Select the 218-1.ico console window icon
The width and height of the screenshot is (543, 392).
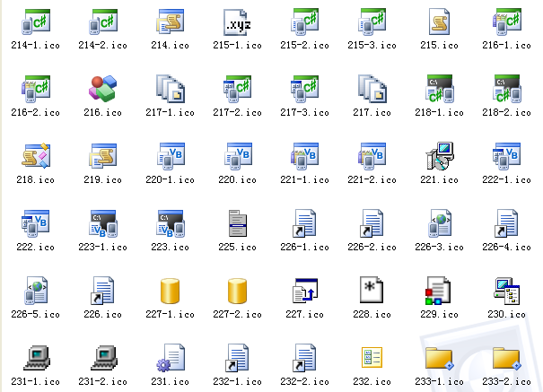click(x=440, y=88)
